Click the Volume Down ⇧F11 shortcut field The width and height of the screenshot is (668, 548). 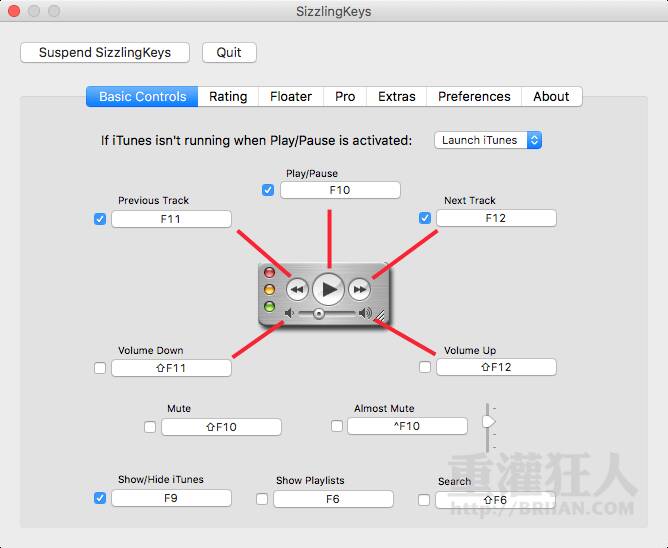tap(171, 368)
